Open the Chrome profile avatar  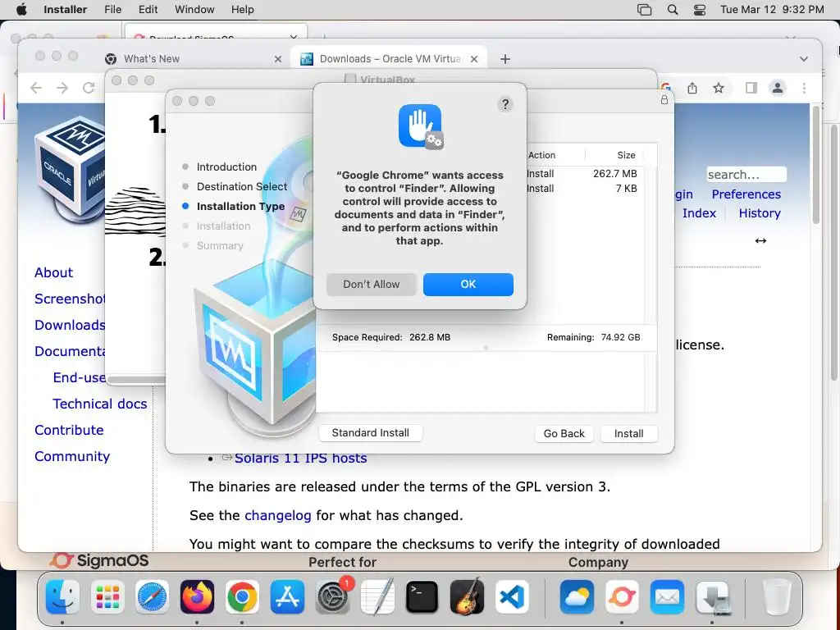(778, 88)
